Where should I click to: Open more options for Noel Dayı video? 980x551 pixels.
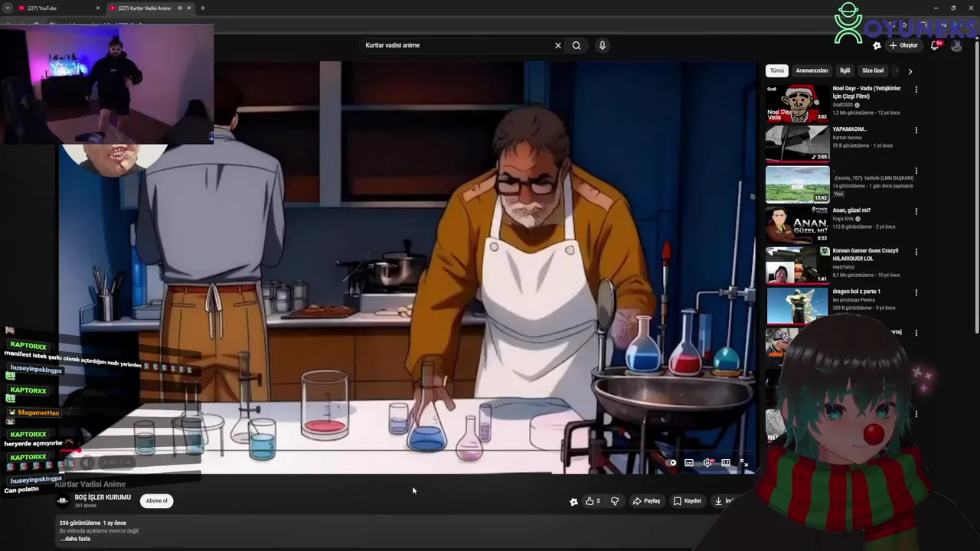(916, 90)
